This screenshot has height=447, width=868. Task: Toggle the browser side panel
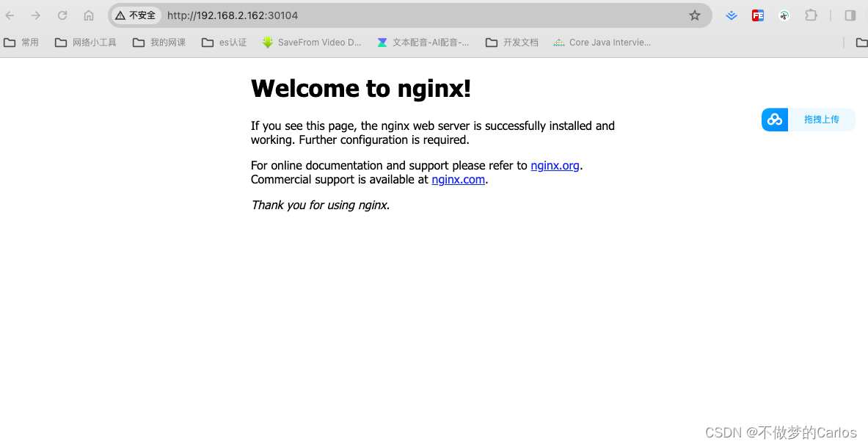pyautogui.click(x=850, y=15)
